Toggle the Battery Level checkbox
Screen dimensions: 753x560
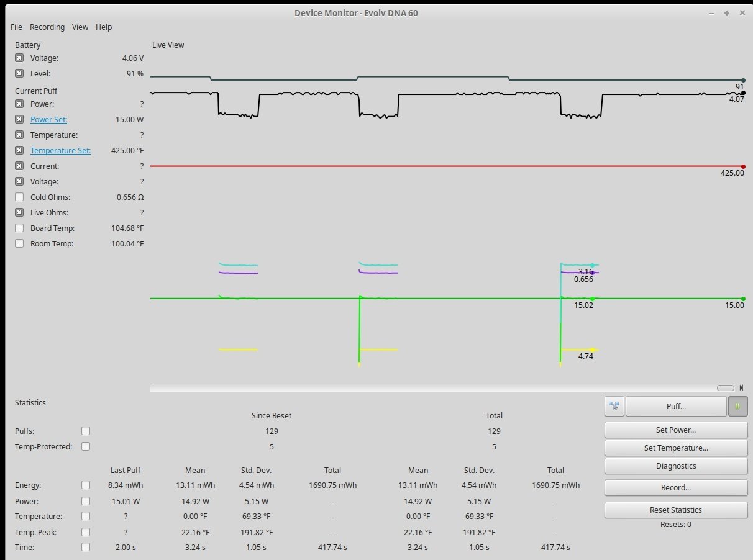click(x=19, y=74)
